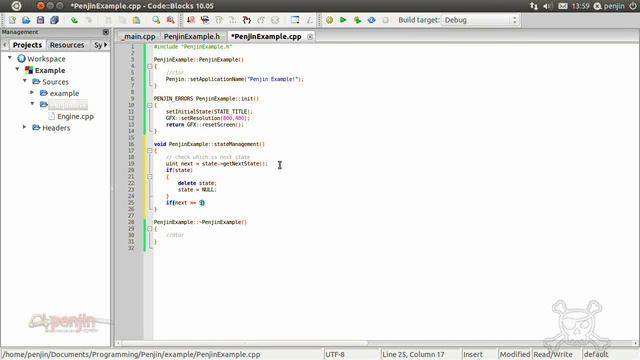The height and width of the screenshot is (360, 640).
Task: Open the Build target Debug dropdown
Action: coord(480,20)
